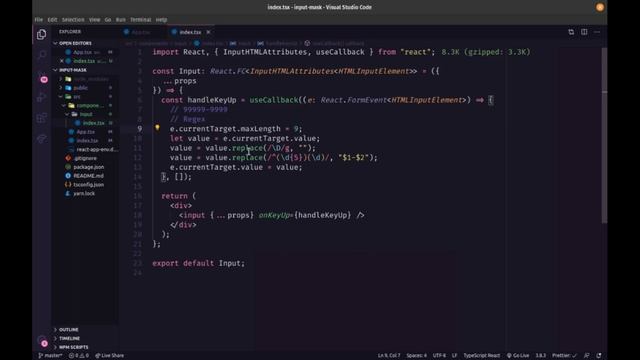
Task: Start Live Share from the status bar
Action: pyautogui.click(x=110, y=356)
